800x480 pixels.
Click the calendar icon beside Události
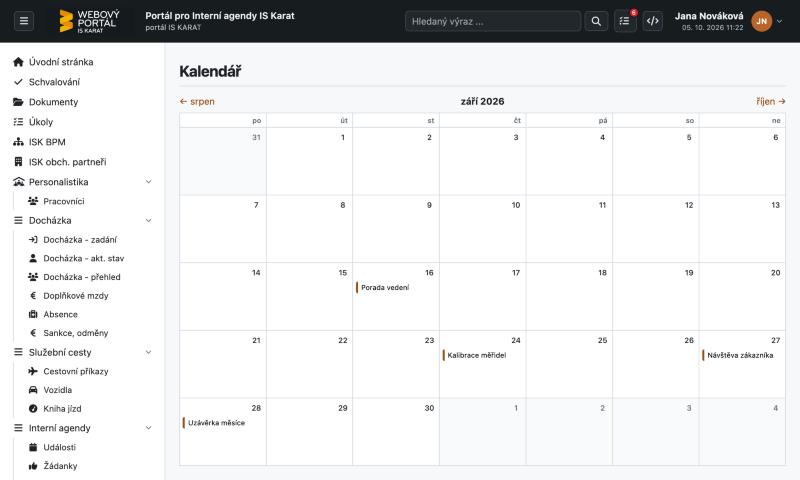(x=33, y=447)
